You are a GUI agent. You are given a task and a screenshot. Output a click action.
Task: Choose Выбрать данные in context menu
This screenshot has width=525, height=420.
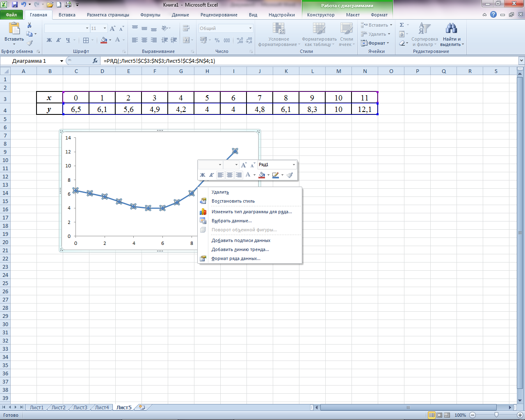pyautogui.click(x=250, y=221)
